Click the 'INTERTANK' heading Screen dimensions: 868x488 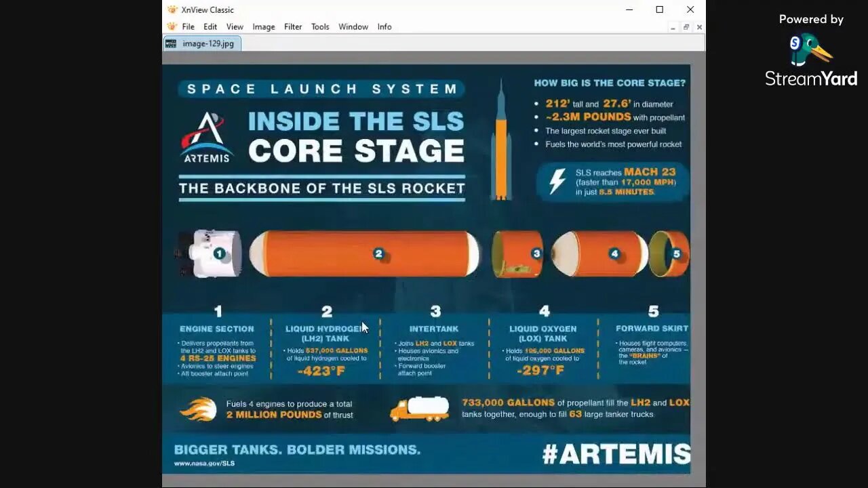point(435,329)
